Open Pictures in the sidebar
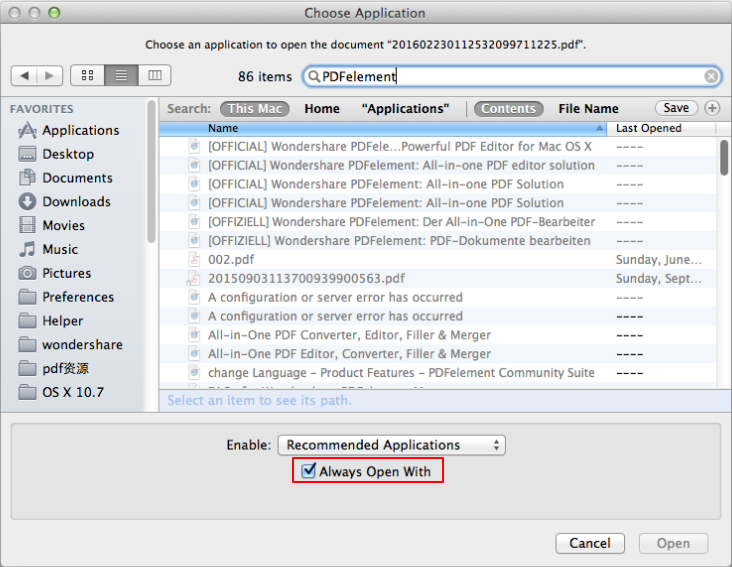Screen dimensions: 732x567 coord(55,273)
